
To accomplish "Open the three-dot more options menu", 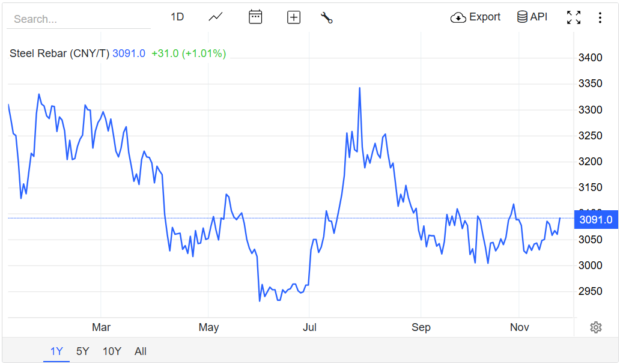I will click(600, 17).
